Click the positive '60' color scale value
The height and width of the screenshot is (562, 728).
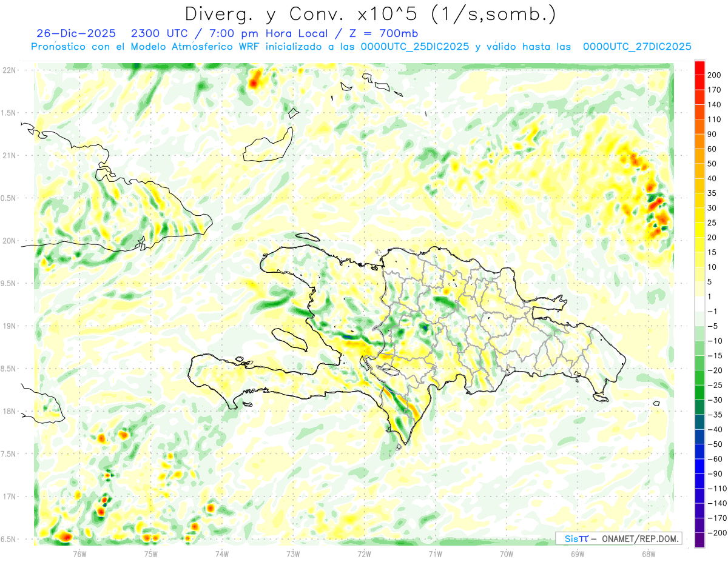click(x=712, y=149)
